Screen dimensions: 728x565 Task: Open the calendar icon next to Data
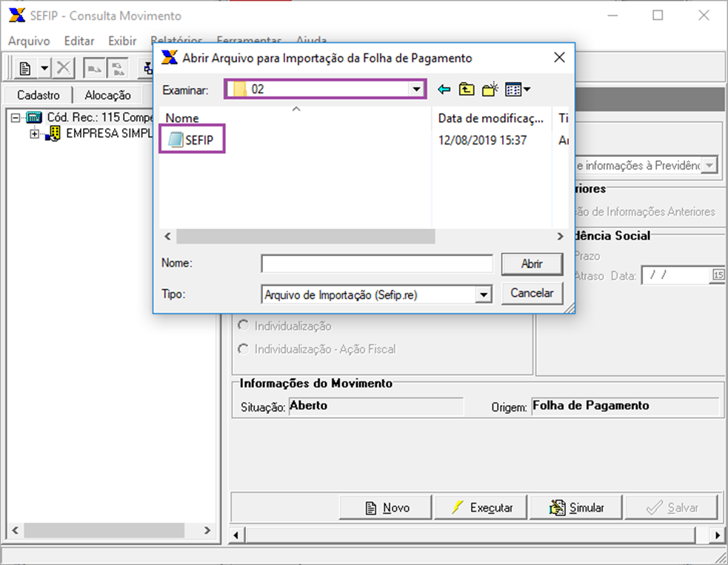point(718,275)
